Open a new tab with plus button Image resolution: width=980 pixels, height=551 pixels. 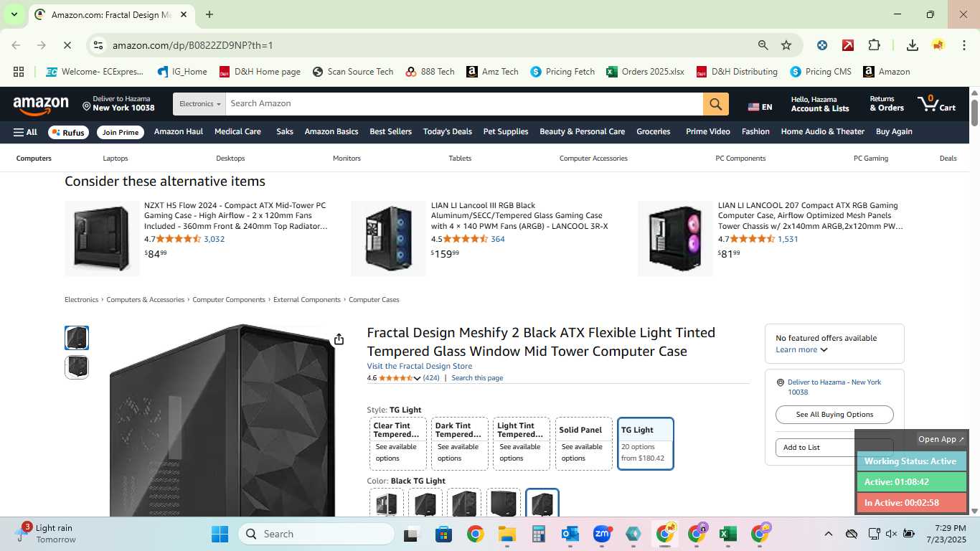pos(209,14)
